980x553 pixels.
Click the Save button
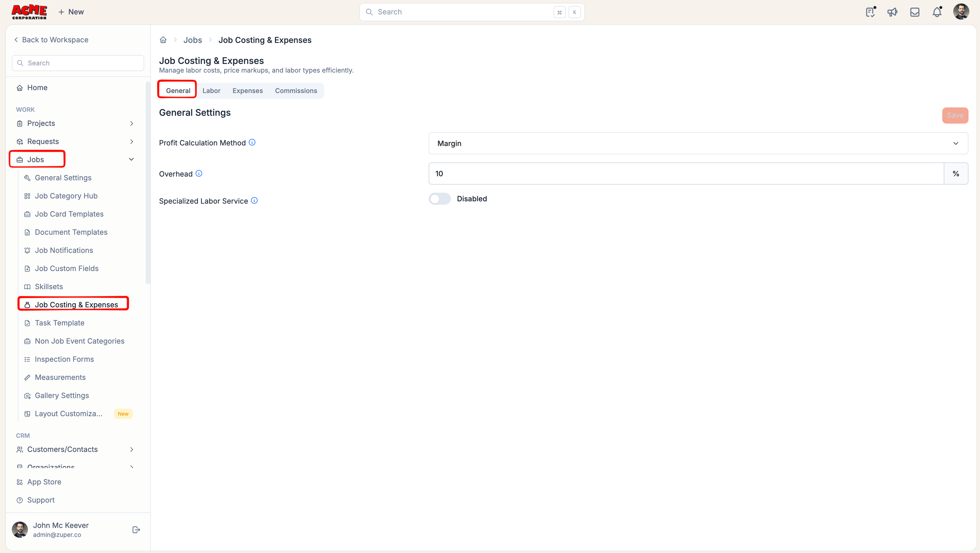pos(955,115)
